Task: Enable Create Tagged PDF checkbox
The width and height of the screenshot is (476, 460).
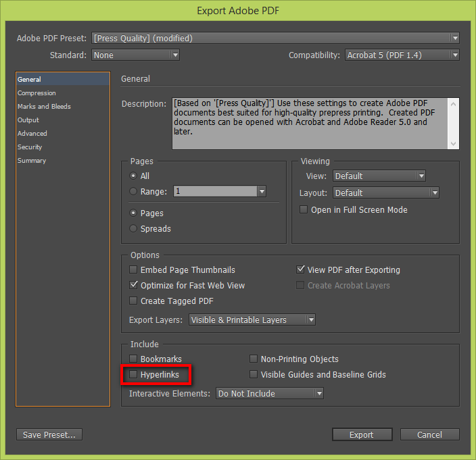Action: (x=133, y=301)
